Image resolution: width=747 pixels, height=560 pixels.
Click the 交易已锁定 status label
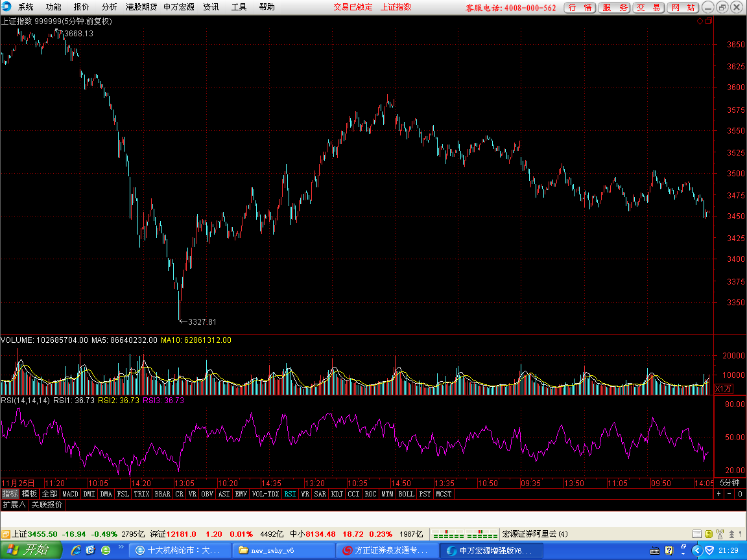click(x=353, y=7)
